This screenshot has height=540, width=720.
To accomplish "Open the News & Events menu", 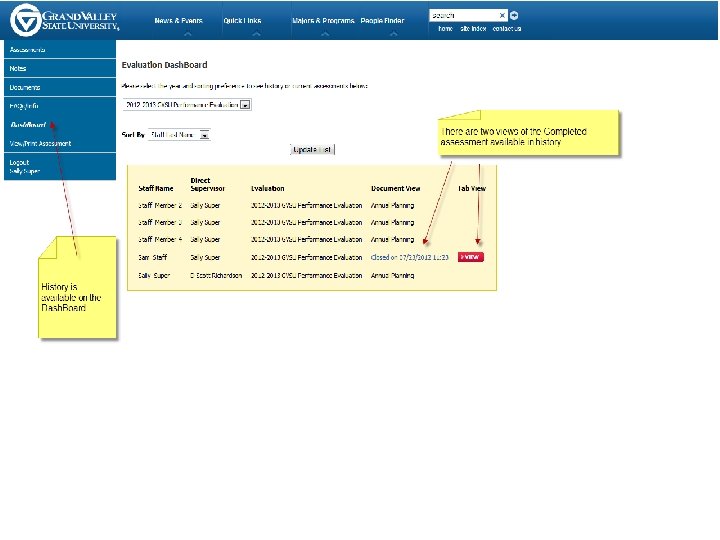I will tap(178, 21).
